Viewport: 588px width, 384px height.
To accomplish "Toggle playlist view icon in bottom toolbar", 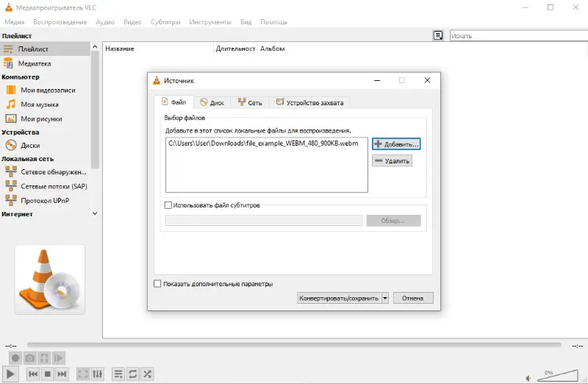I will coord(118,374).
